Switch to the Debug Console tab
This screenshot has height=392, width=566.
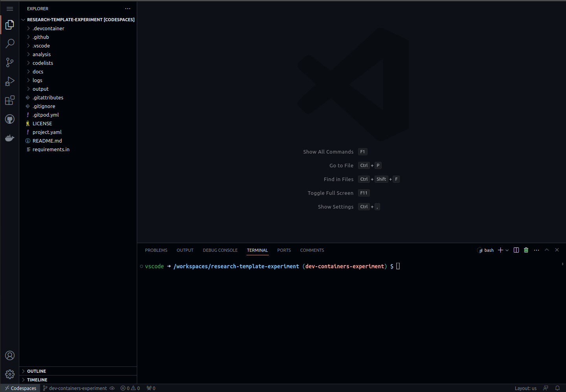point(220,250)
